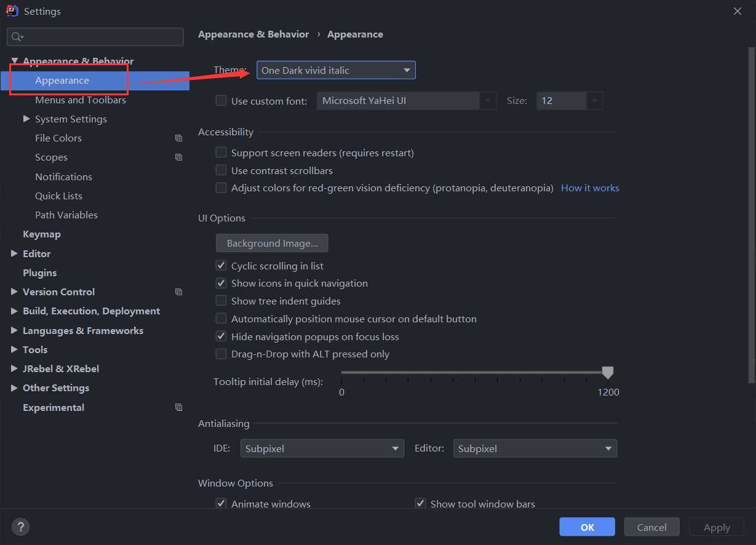Screen dimensions: 756x545
Task: Click the project-level icon beside Scopes
Action: click(178, 157)
